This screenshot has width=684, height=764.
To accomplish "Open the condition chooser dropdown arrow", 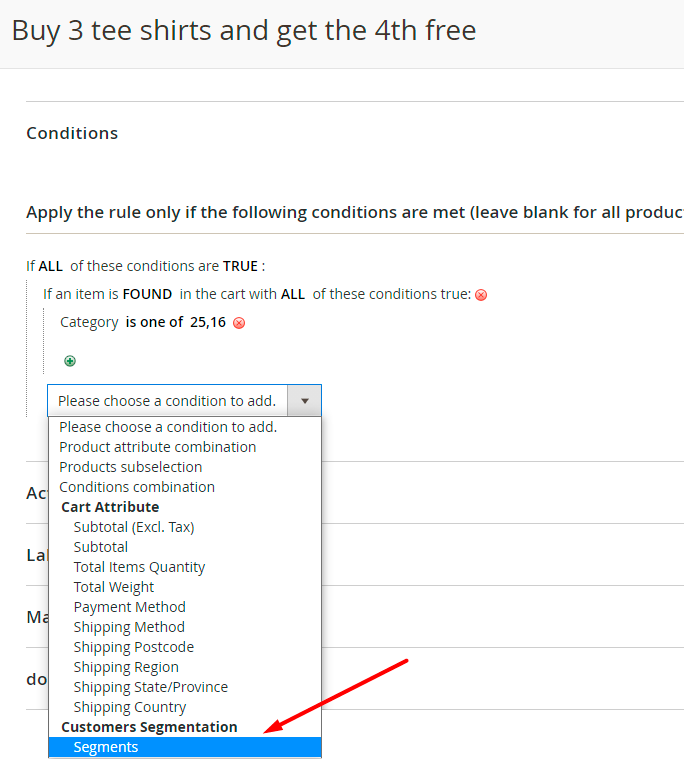I will tap(304, 401).
